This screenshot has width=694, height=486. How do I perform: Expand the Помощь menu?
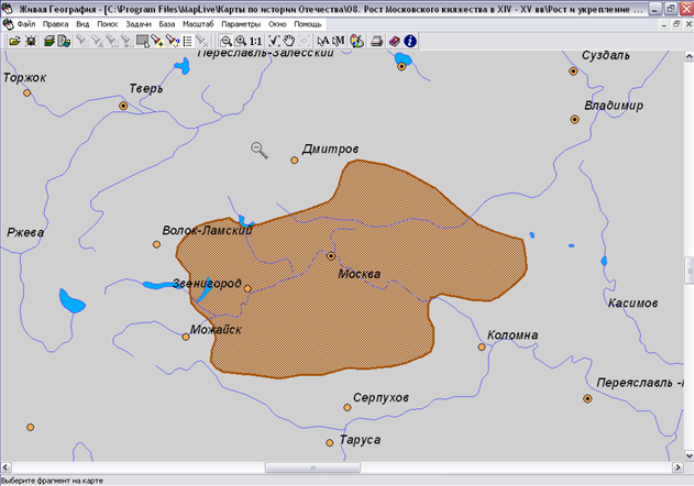[x=308, y=22]
